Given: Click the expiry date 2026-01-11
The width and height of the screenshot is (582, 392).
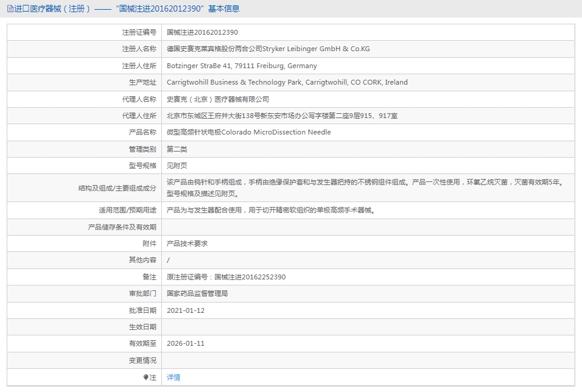Looking at the screenshot, I should point(186,343).
